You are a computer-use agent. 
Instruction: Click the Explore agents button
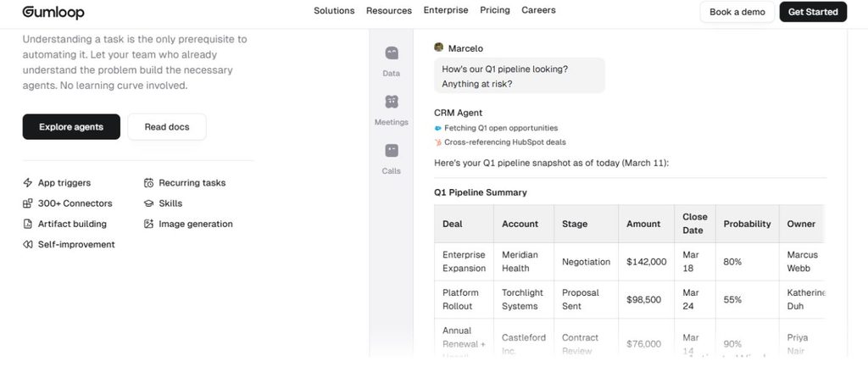coord(71,127)
